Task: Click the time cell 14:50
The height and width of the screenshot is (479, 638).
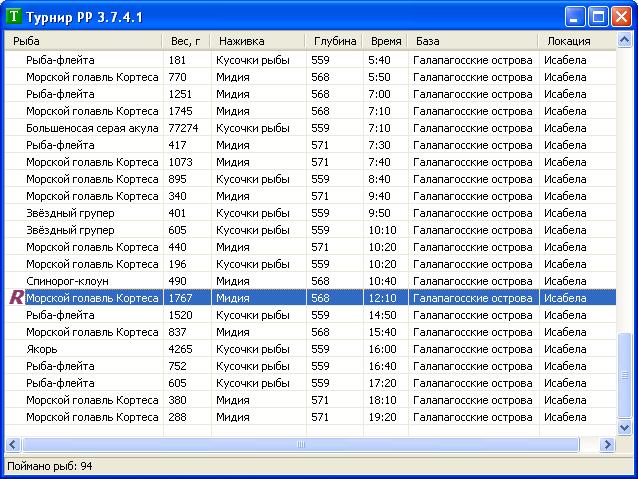Action: point(382,315)
